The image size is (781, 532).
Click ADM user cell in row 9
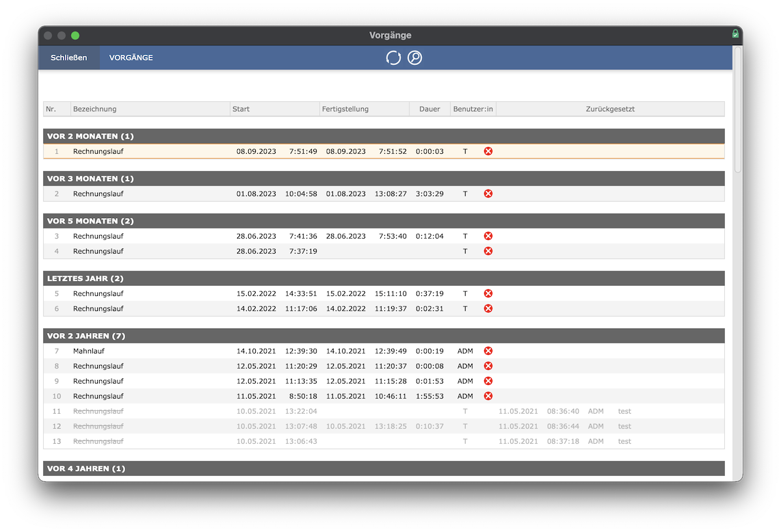pos(465,381)
